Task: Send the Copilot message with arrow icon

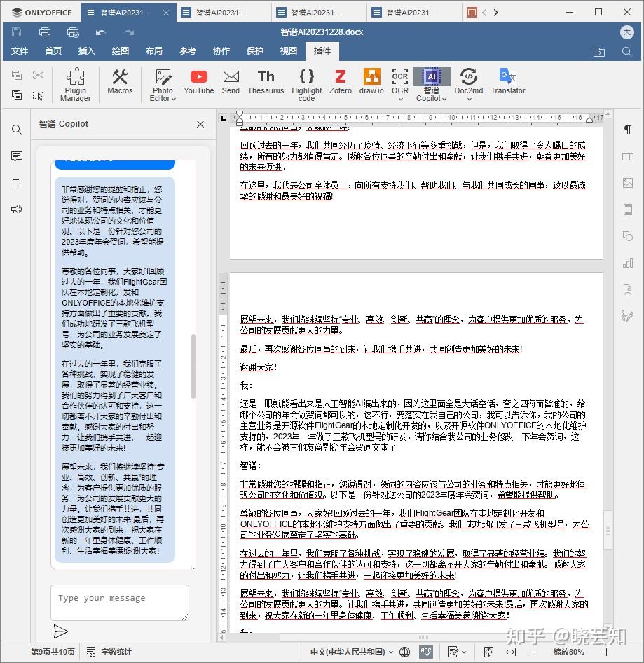Action: click(60, 631)
